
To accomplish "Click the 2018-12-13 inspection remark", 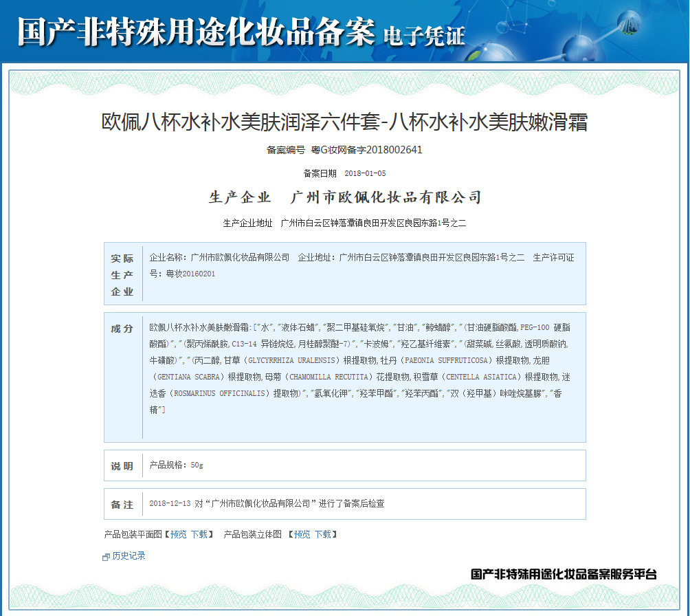I will [267, 503].
